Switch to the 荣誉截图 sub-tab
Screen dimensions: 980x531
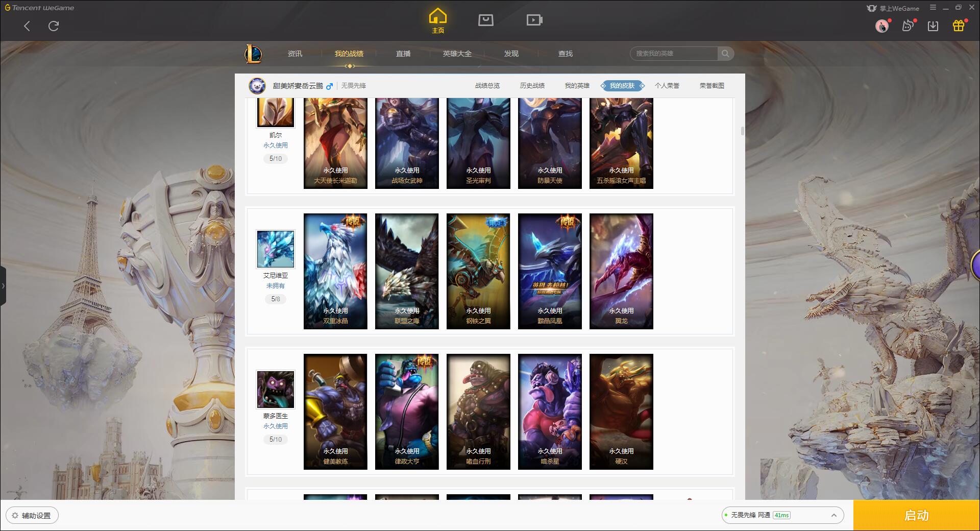pos(712,86)
